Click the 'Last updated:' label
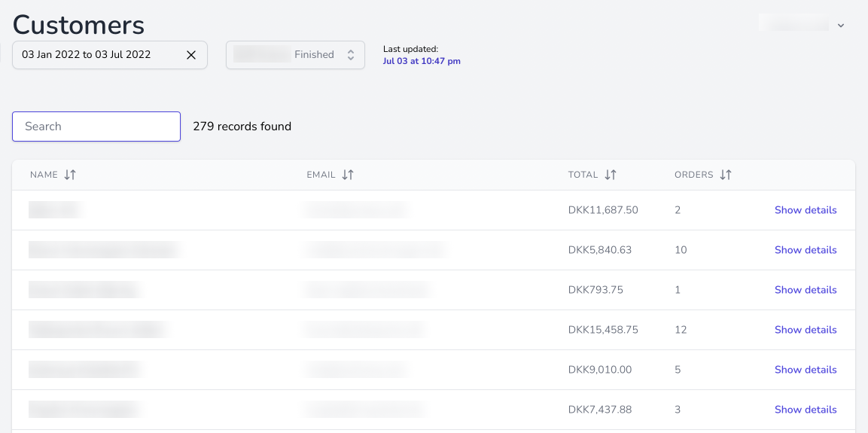Viewport: 868px width, 433px height. [x=410, y=49]
